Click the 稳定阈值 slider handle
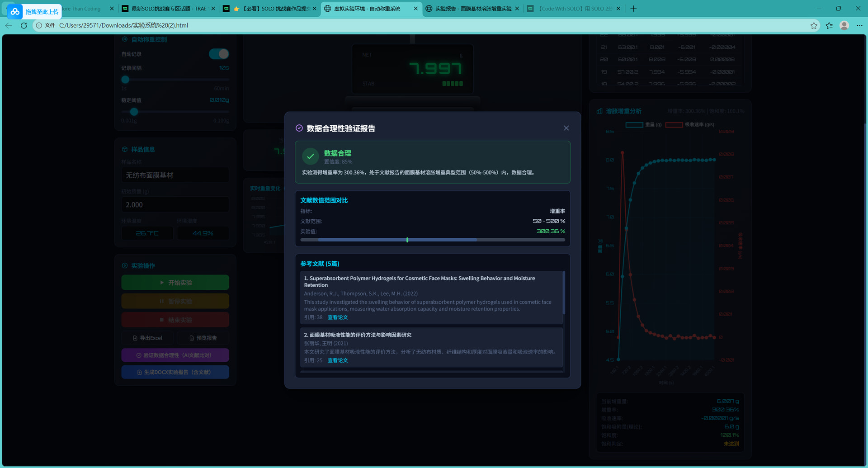Screen dimensions: 868x468 tap(134, 112)
